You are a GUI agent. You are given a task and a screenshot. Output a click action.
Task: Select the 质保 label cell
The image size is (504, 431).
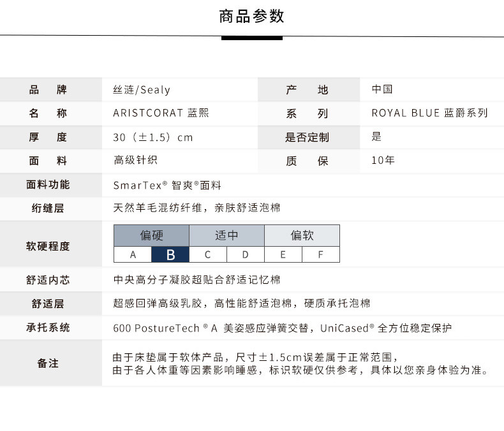[309, 161]
